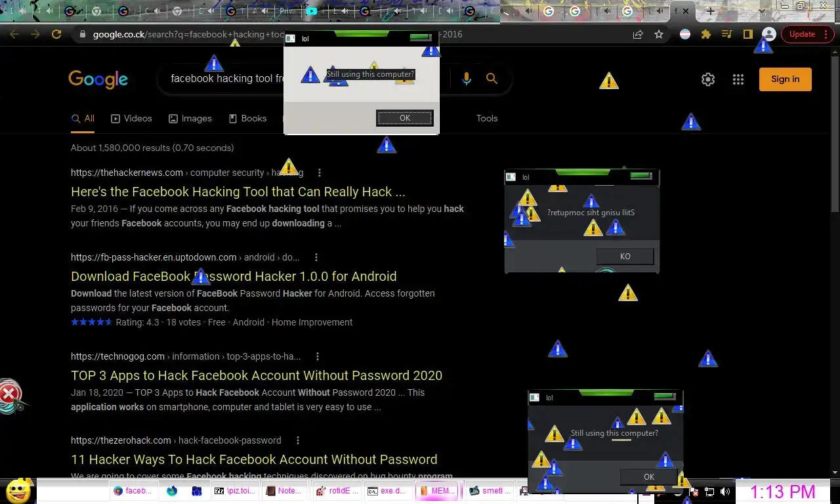
Task: Open the Hacker News Facebook Hacking Tool result
Action: (x=238, y=192)
